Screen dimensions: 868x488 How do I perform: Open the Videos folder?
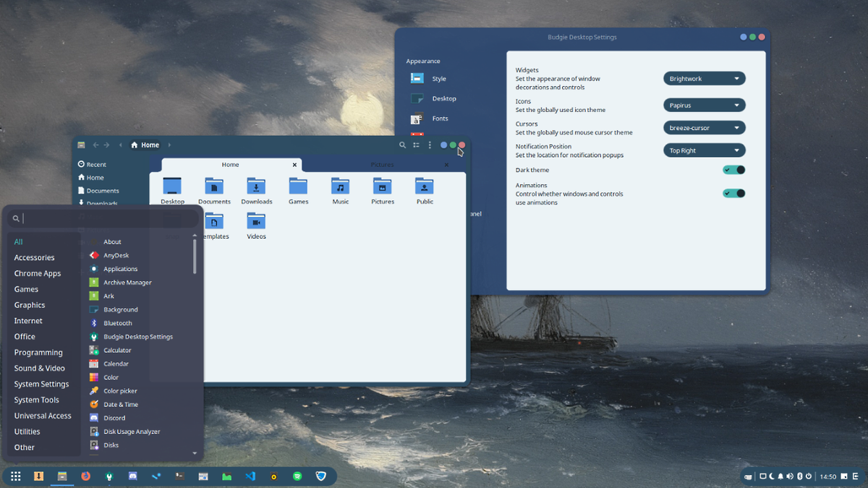(x=256, y=226)
